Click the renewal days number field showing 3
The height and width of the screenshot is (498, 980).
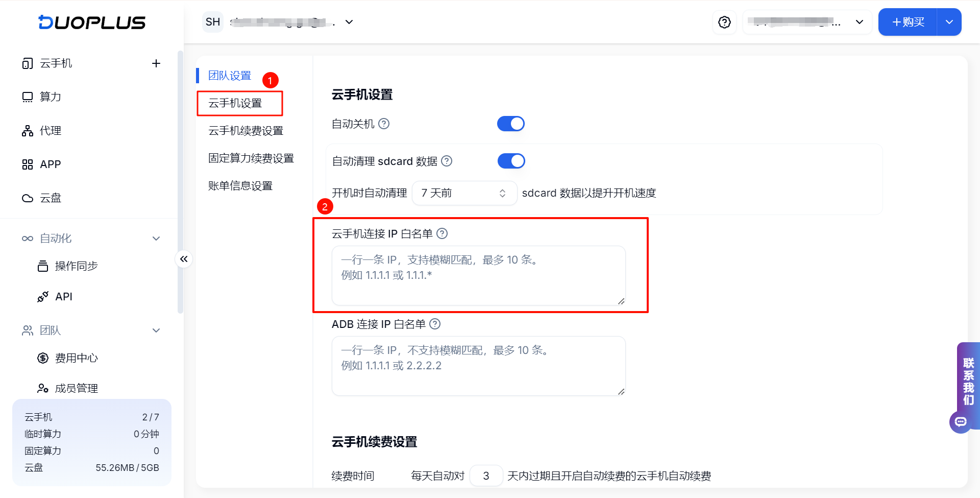[x=486, y=476]
